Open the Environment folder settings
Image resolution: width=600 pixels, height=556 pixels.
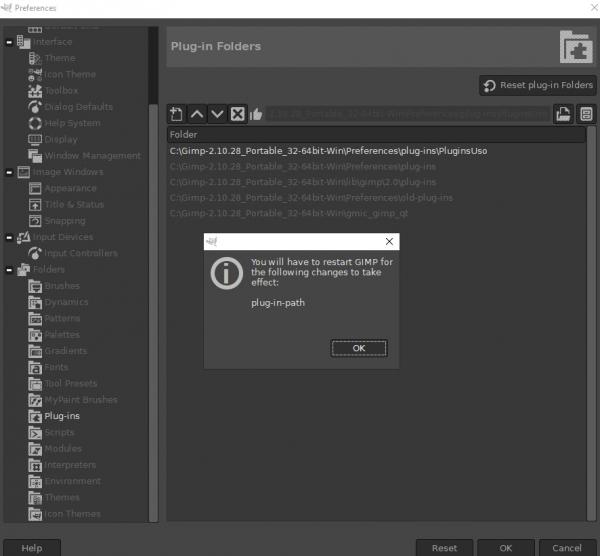[x=73, y=481]
